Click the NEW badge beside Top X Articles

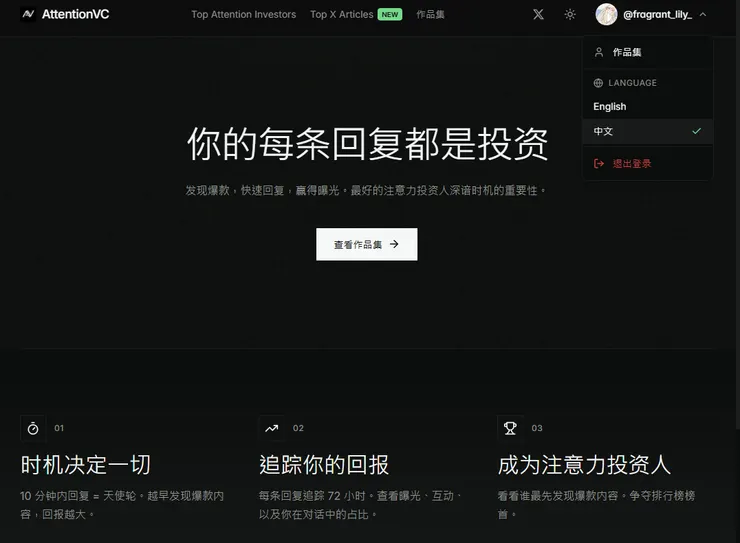[390, 15]
